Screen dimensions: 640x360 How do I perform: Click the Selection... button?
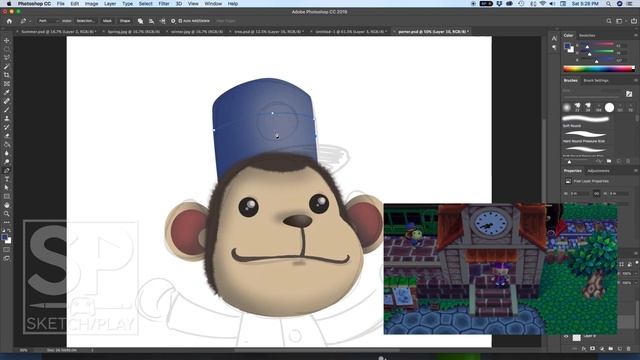tap(85, 21)
